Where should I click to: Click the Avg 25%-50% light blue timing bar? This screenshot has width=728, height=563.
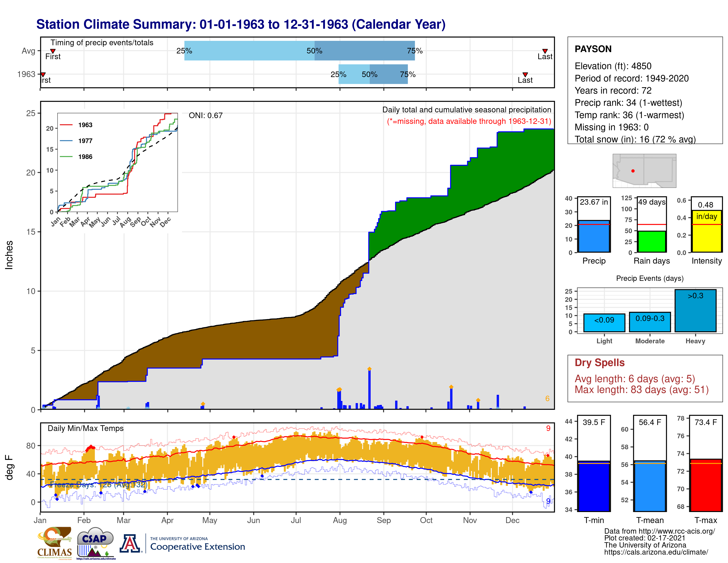pos(249,51)
